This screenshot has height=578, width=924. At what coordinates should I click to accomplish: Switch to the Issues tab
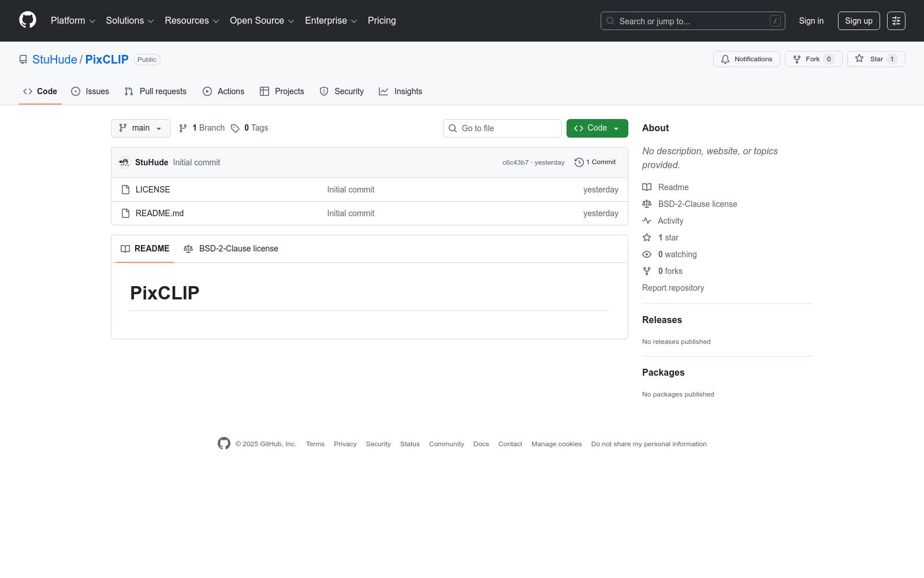pyautogui.click(x=90, y=91)
